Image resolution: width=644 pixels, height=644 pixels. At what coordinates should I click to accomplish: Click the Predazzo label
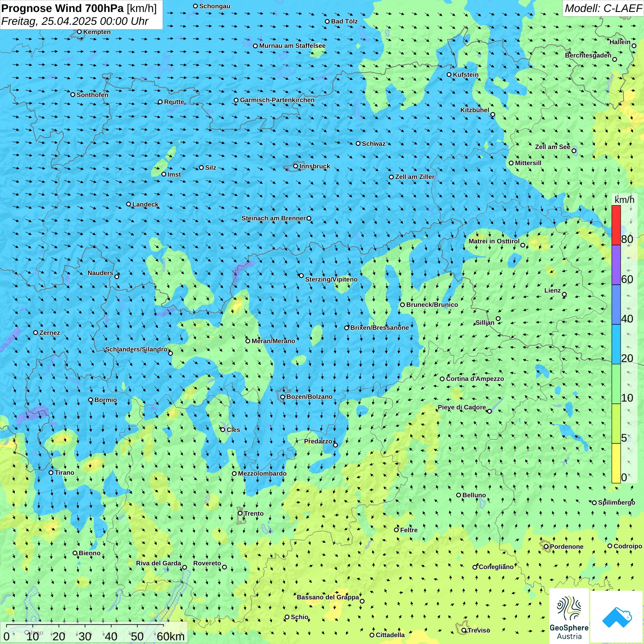click(x=318, y=441)
